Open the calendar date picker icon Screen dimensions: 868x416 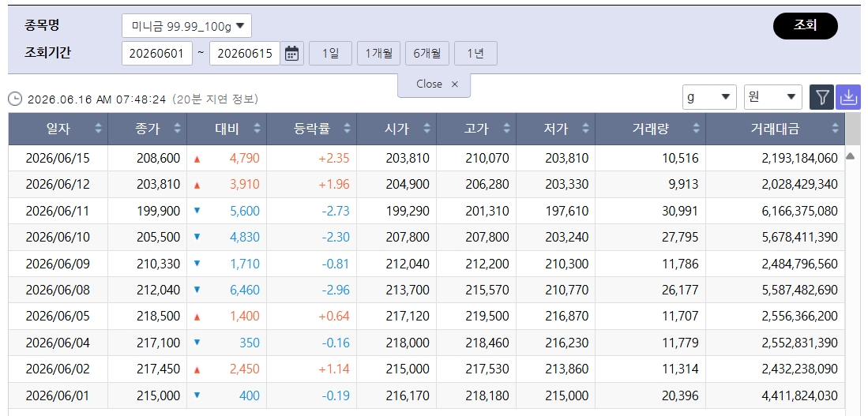(x=291, y=54)
